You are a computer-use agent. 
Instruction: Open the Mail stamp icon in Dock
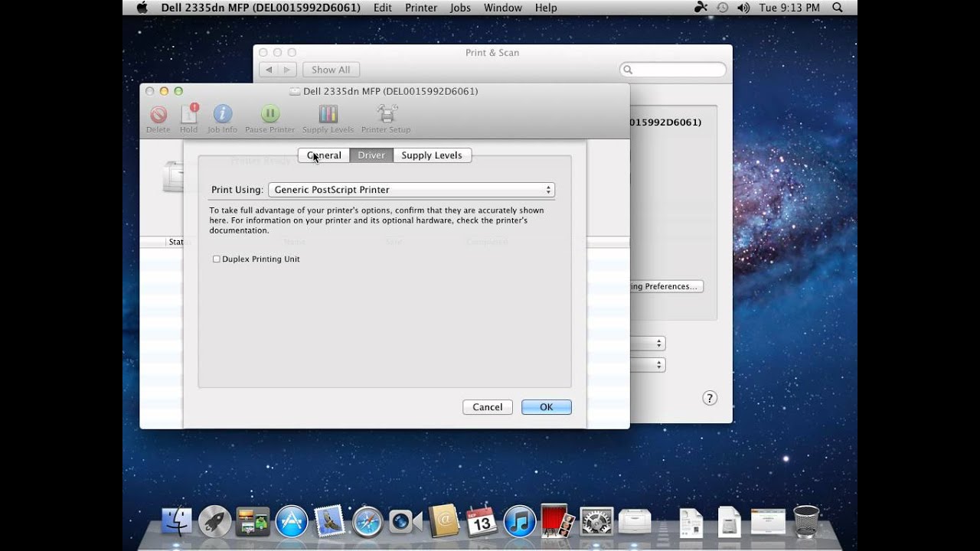point(329,521)
